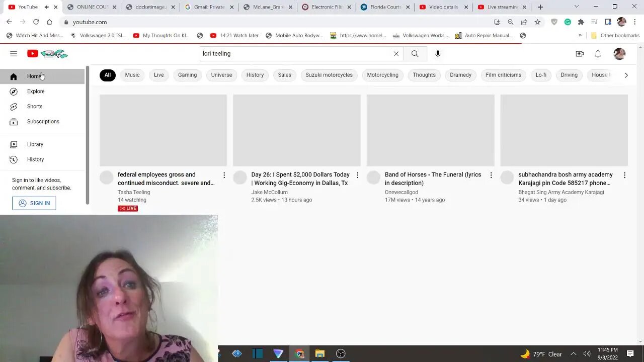This screenshot has width=644, height=362.
Task: Open the Grammarly extension icon
Action: [568, 22]
